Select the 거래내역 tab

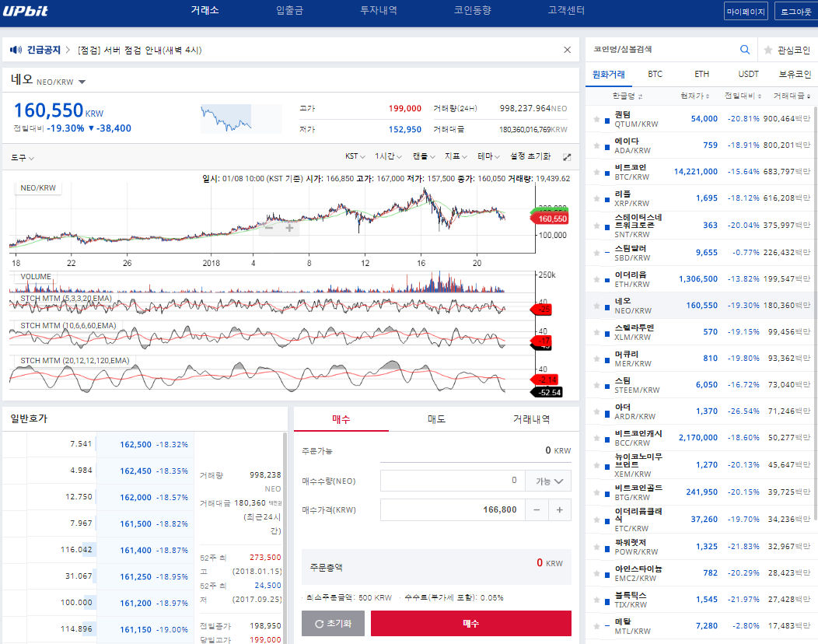point(531,419)
